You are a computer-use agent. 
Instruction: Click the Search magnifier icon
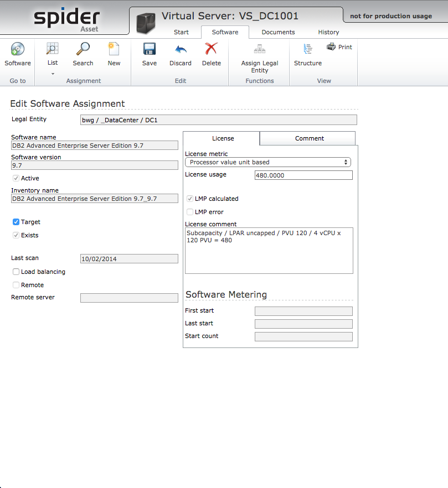coord(83,50)
